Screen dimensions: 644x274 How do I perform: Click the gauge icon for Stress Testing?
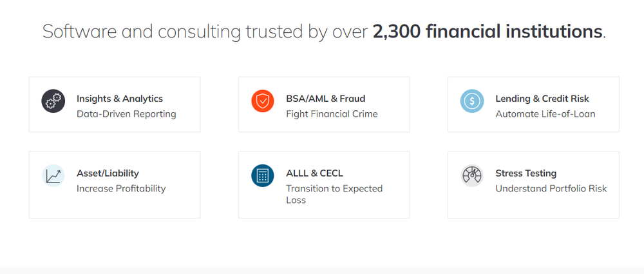[x=472, y=175]
